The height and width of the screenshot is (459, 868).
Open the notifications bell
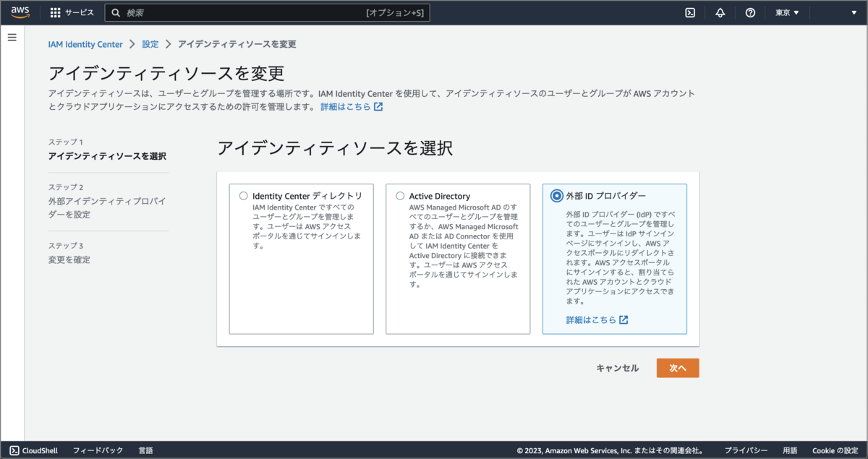click(720, 12)
